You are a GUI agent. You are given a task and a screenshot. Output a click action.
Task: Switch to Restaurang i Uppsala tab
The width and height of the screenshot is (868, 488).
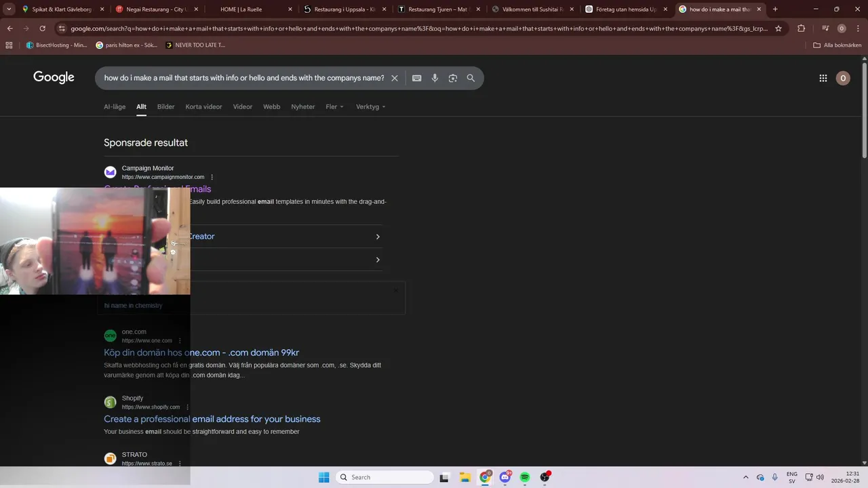tap(344, 9)
